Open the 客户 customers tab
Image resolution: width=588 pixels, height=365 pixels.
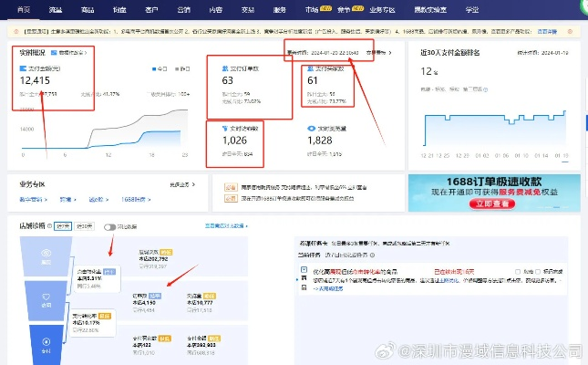pos(151,10)
